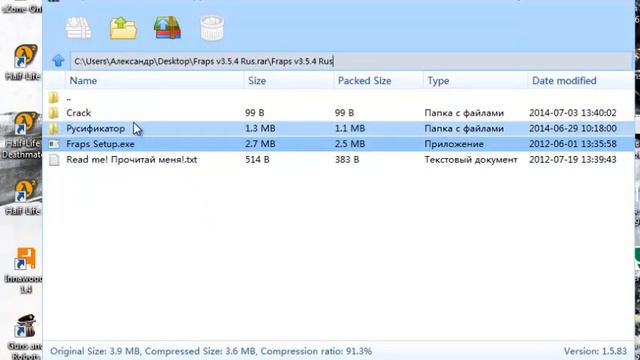Click the delete trash bin toolbar icon

pos(212,28)
